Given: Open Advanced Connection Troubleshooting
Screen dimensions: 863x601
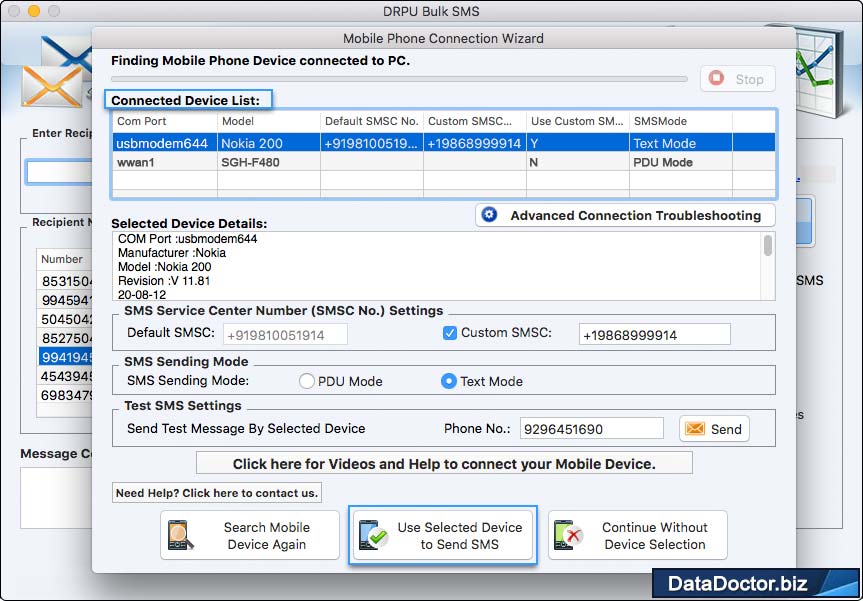Looking at the screenshot, I should click(x=625, y=215).
